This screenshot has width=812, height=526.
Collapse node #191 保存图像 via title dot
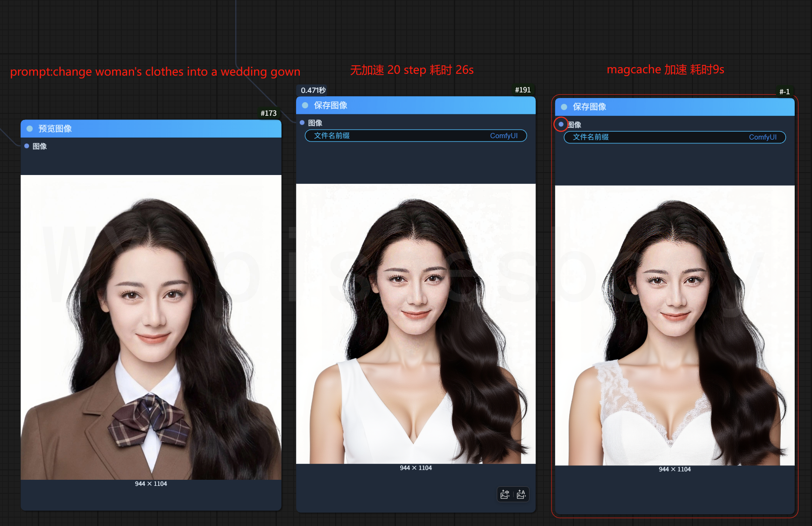click(x=305, y=105)
